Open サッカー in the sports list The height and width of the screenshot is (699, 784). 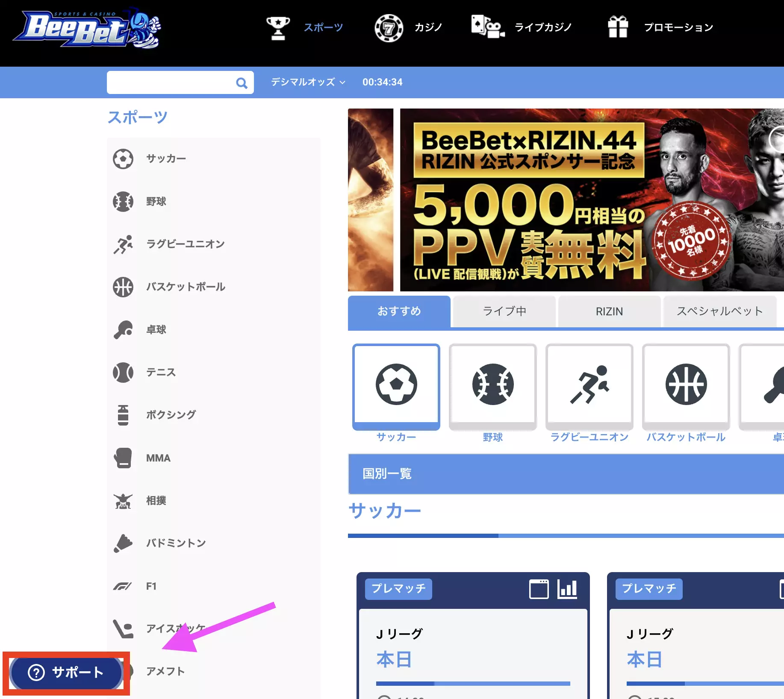(166, 159)
